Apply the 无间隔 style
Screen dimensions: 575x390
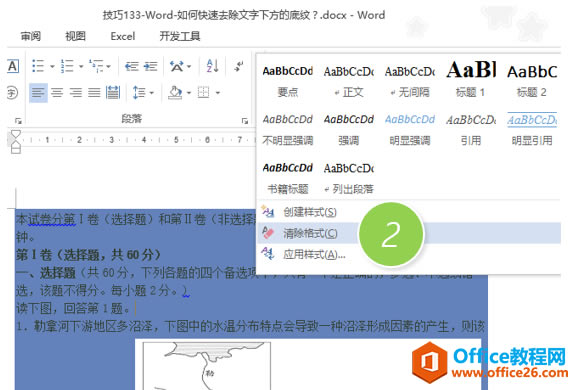[410, 81]
